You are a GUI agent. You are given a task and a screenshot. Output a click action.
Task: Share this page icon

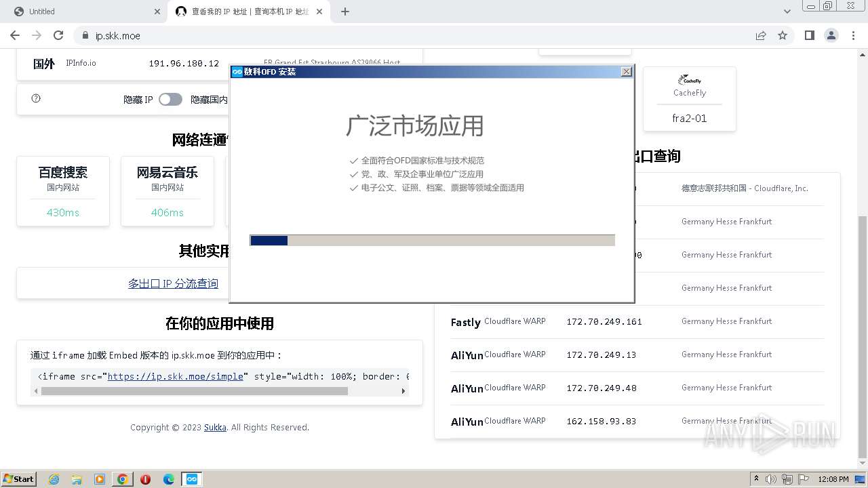tap(761, 35)
